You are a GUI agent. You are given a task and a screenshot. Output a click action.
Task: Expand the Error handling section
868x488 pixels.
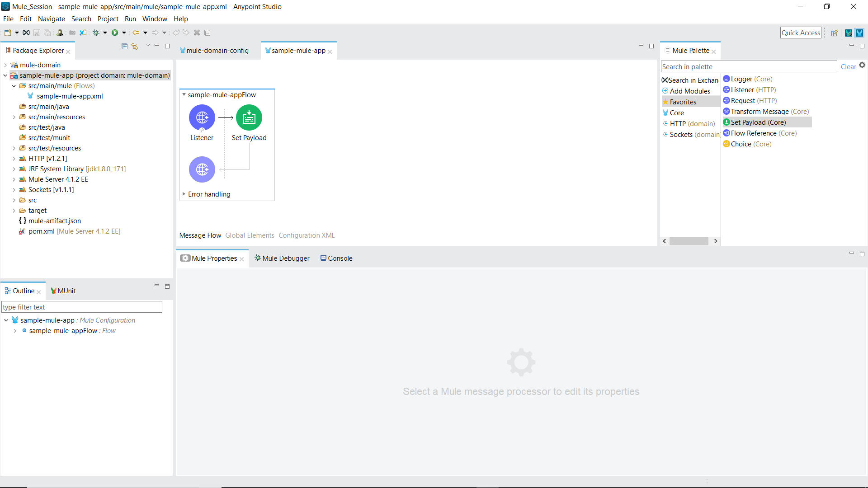click(184, 194)
